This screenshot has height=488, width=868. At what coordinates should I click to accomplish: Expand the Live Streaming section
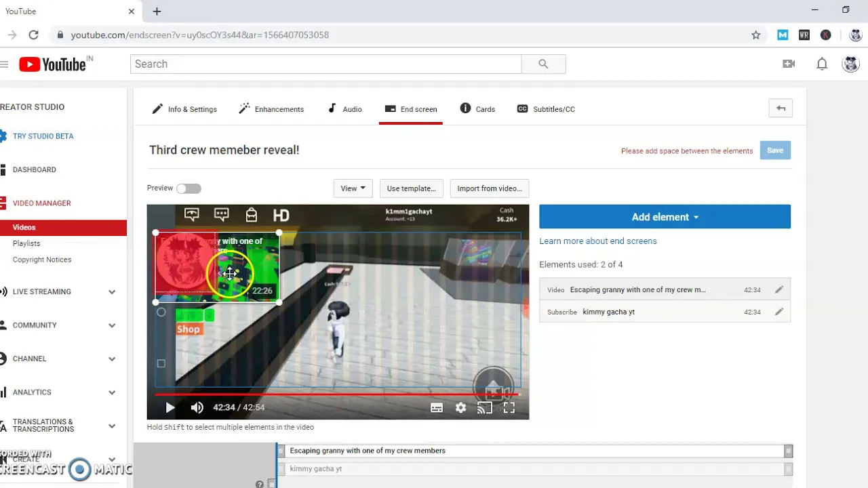pos(112,292)
